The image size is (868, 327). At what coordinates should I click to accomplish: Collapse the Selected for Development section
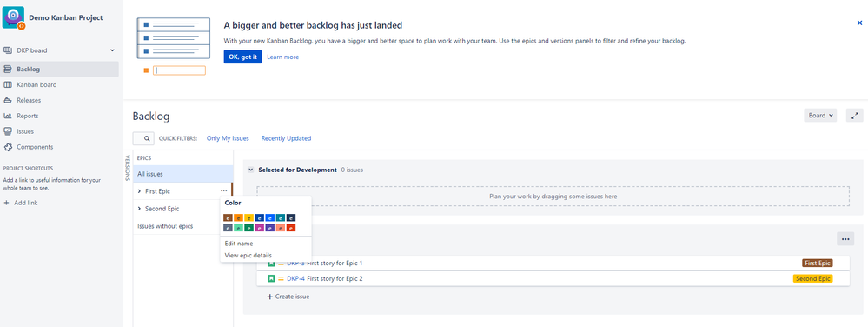point(251,170)
